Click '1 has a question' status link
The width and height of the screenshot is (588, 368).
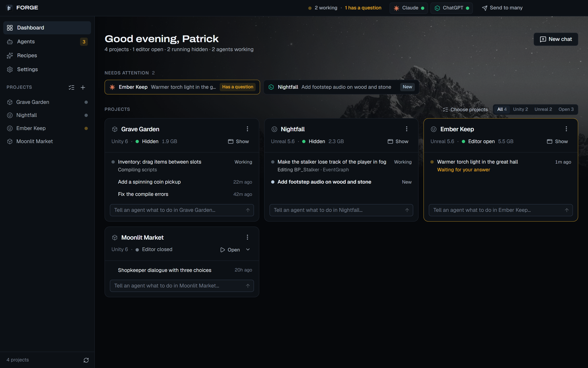[363, 8]
